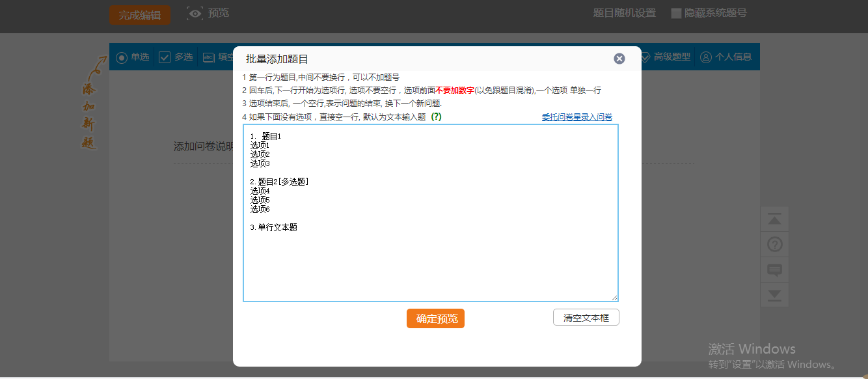868x379 pixels.
Task: Click the 选项6 line in text area
Action: (x=260, y=209)
